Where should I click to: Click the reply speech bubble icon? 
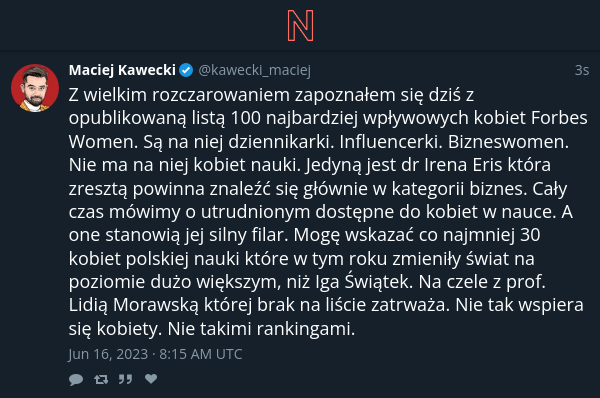(76, 379)
